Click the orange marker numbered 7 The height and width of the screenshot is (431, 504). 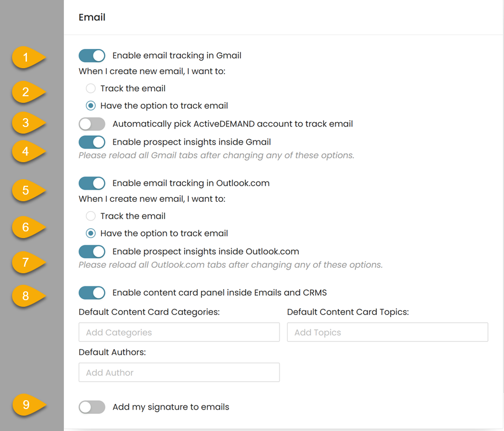[x=29, y=262]
